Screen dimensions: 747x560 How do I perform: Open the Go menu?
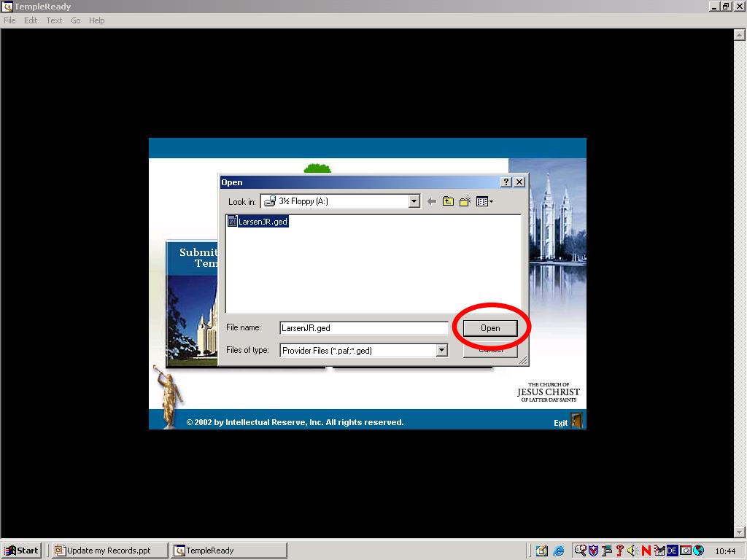point(75,20)
